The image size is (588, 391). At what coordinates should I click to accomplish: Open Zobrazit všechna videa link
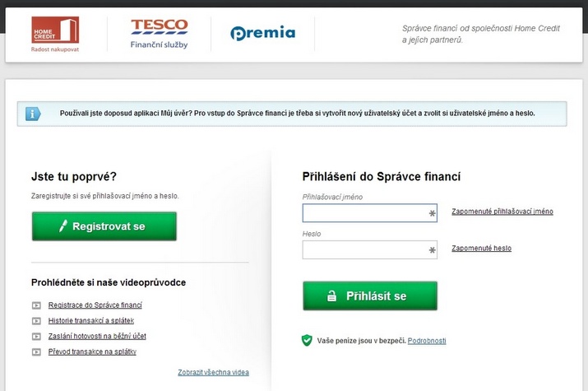(x=213, y=372)
